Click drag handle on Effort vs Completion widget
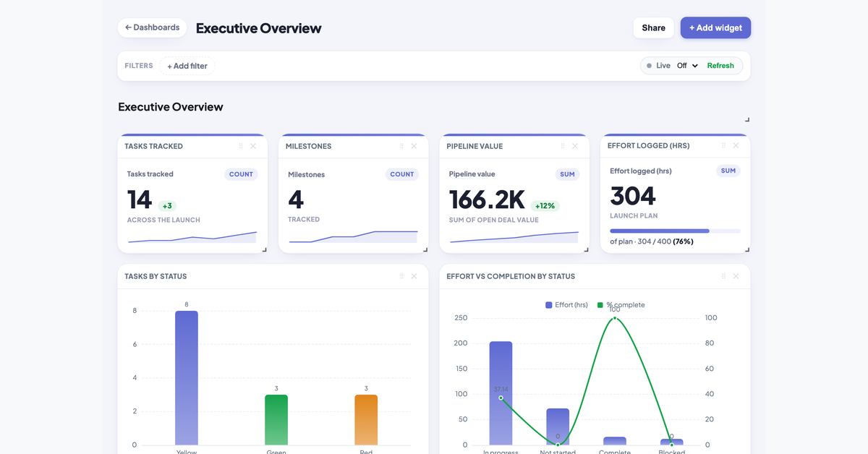 [x=723, y=276]
